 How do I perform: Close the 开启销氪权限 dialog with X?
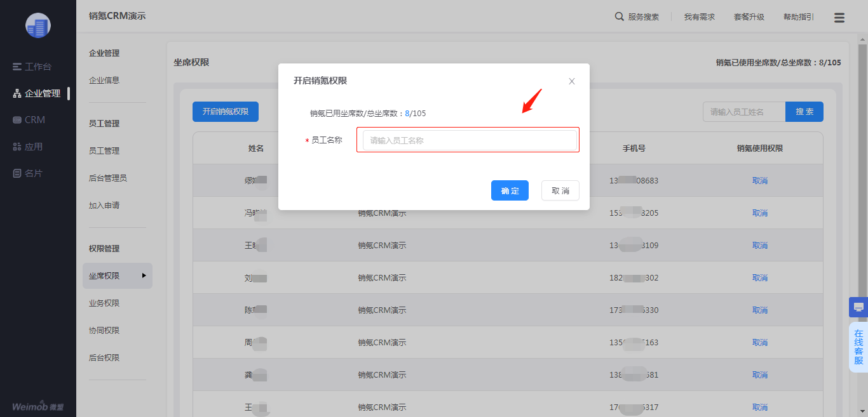[572, 81]
